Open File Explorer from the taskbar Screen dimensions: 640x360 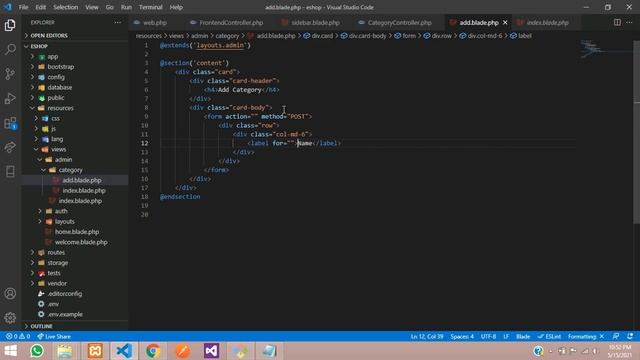(64, 351)
